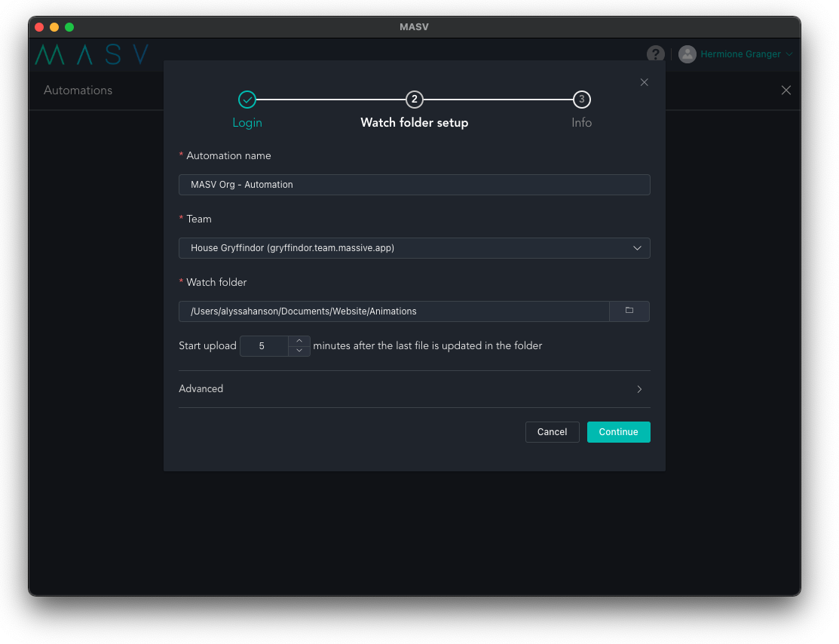
Task: Click the Continue button
Action: click(x=618, y=432)
